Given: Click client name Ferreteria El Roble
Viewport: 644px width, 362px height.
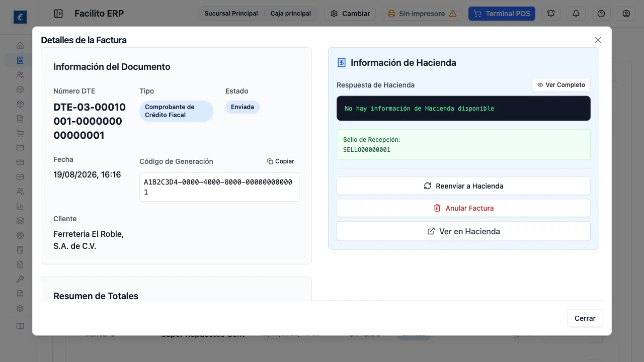Looking at the screenshot, I should pos(89,240).
